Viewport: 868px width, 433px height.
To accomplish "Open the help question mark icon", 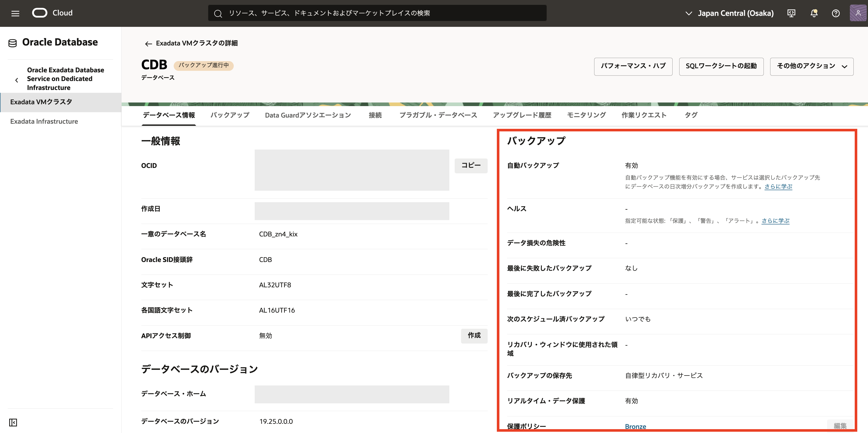I will (x=836, y=14).
